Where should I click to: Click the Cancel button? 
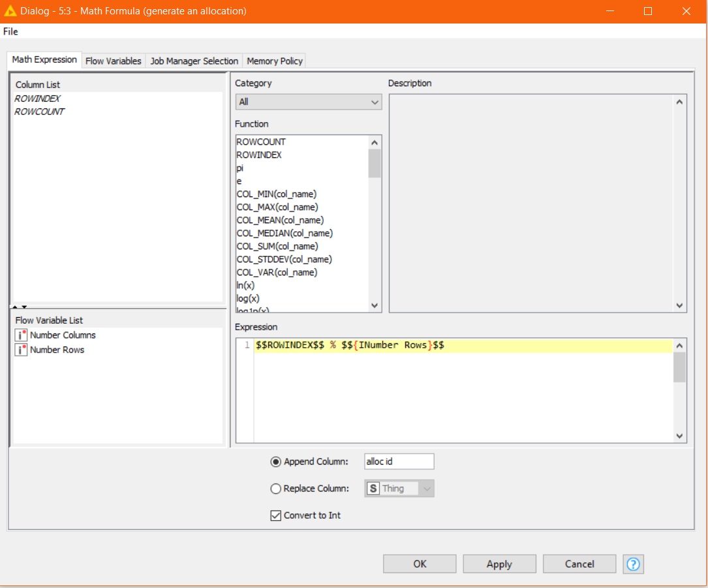tap(579, 564)
